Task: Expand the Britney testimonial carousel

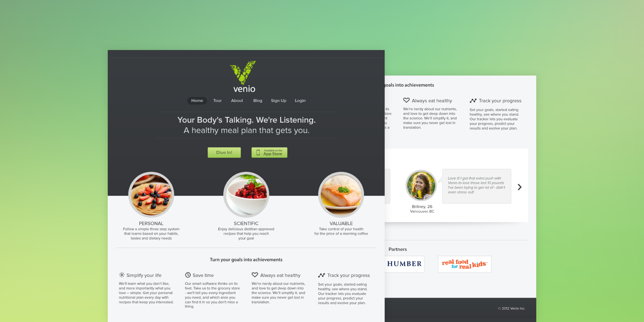Action: [x=519, y=187]
